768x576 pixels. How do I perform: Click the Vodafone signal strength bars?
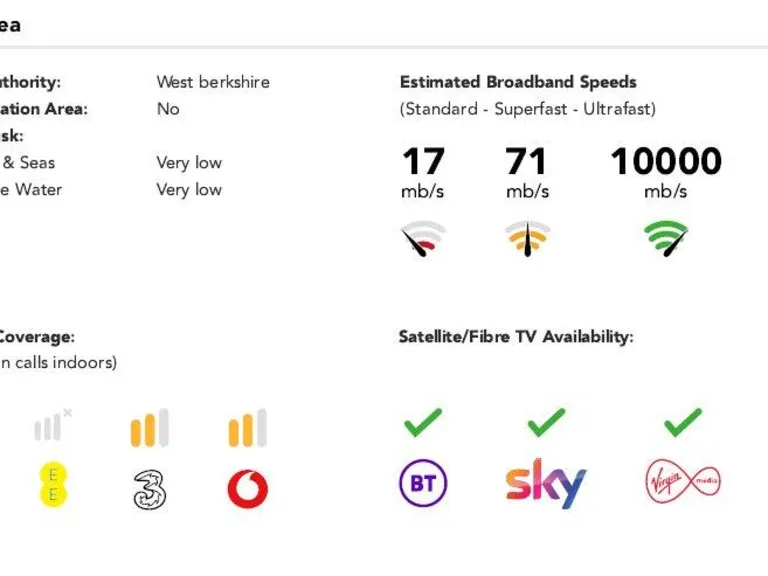pos(247,428)
